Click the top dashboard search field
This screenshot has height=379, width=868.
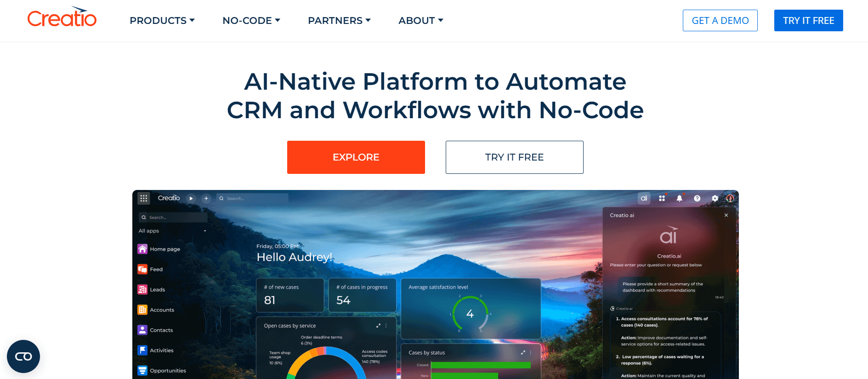tap(252, 198)
